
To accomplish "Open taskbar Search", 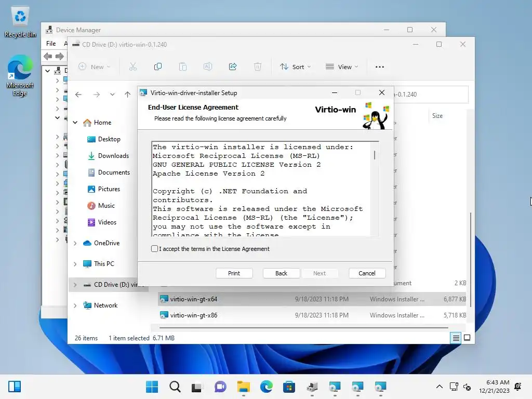I will coord(175,387).
